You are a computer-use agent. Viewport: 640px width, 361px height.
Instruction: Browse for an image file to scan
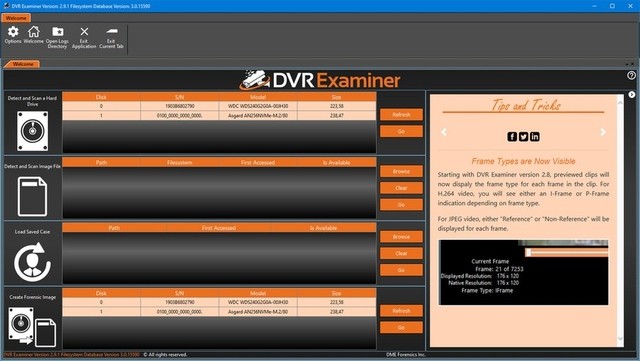(401, 172)
